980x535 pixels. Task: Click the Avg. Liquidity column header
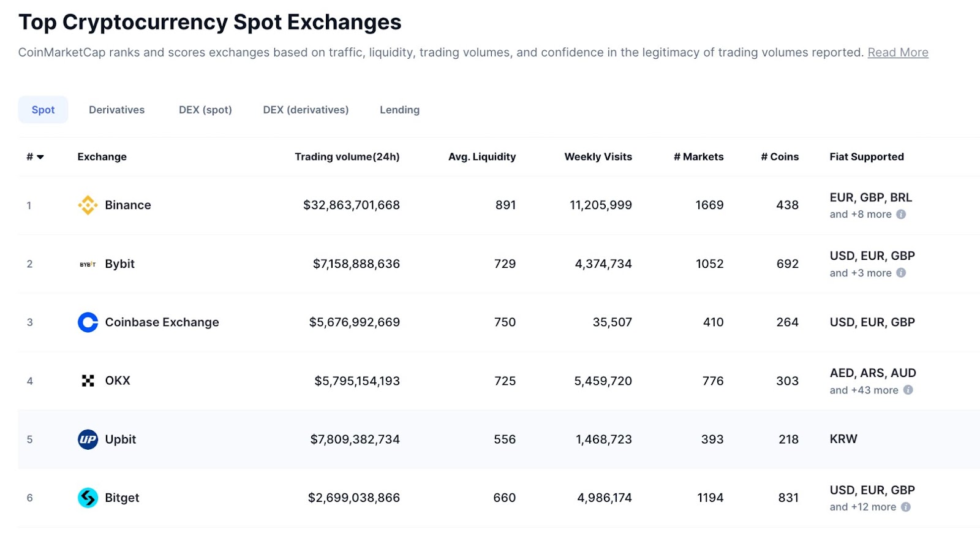tap(481, 157)
